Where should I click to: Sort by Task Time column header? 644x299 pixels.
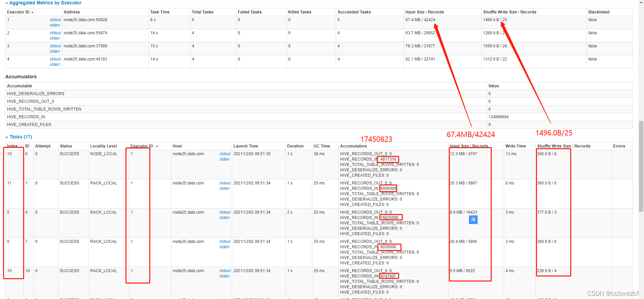160,12
